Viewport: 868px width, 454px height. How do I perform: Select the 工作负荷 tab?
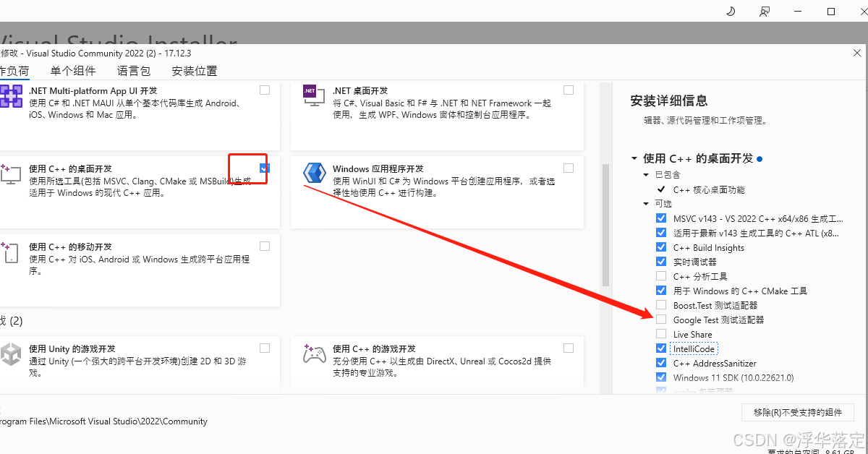pyautogui.click(x=14, y=71)
